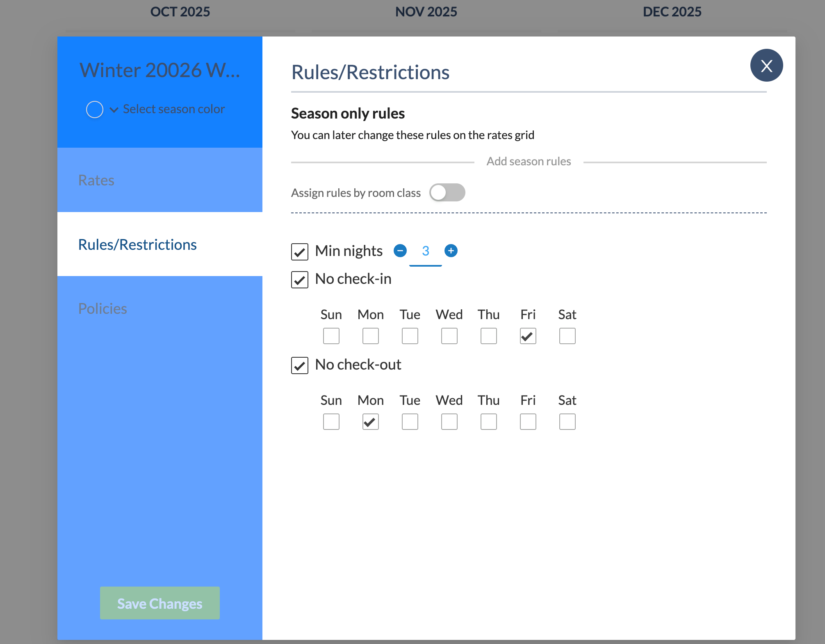Disable the No check-out checkbox
The height and width of the screenshot is (644, 825).
(x=300, y=365)
